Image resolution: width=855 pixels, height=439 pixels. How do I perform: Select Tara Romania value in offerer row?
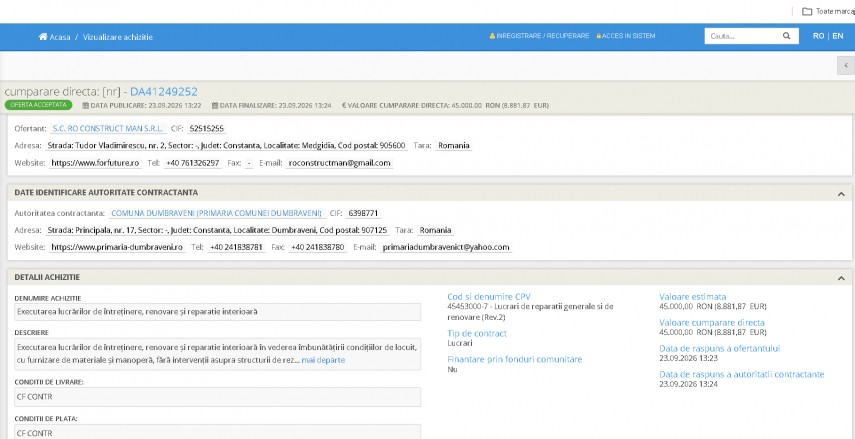[x=454, y=146]
